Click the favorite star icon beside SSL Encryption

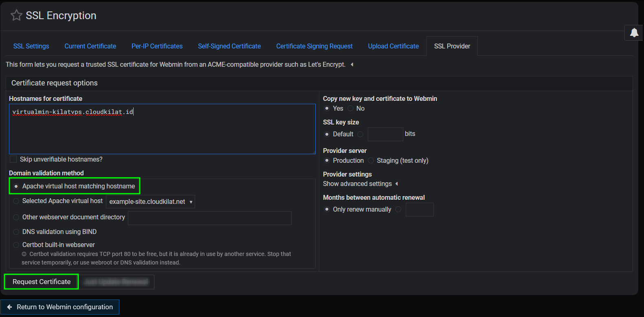coord(16,15)
